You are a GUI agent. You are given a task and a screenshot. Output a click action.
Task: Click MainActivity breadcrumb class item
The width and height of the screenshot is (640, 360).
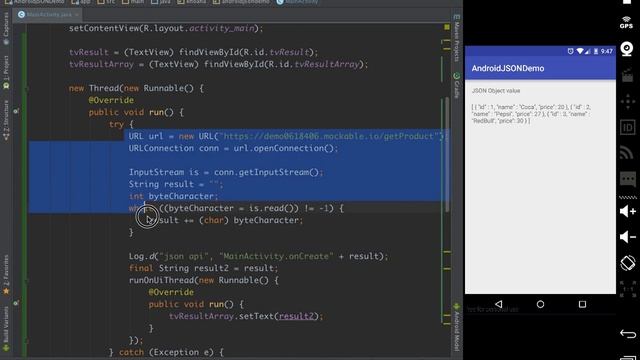tap(298, 2)
